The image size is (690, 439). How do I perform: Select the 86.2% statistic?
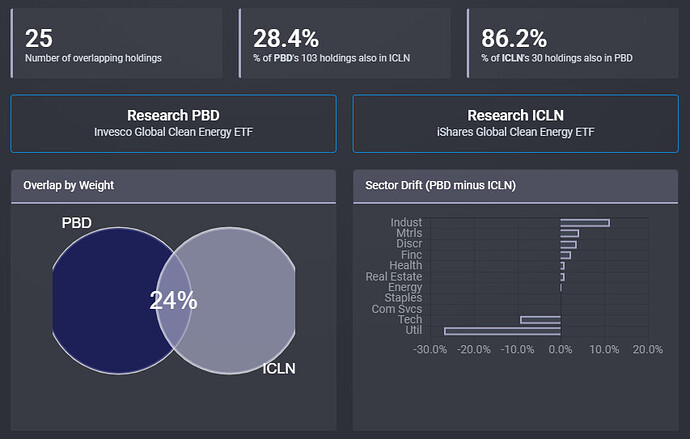pyautogui.click(x=514, y=38)
